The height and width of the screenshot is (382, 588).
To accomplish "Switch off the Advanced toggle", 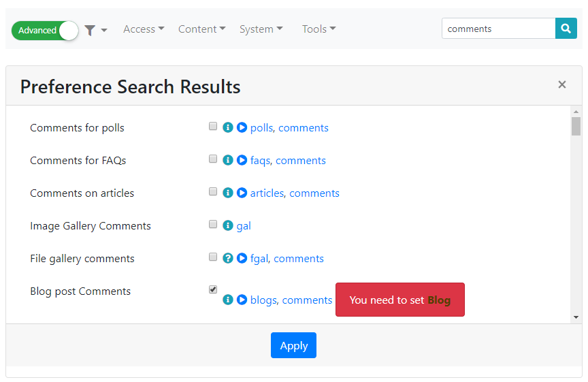I will point(45,30).
